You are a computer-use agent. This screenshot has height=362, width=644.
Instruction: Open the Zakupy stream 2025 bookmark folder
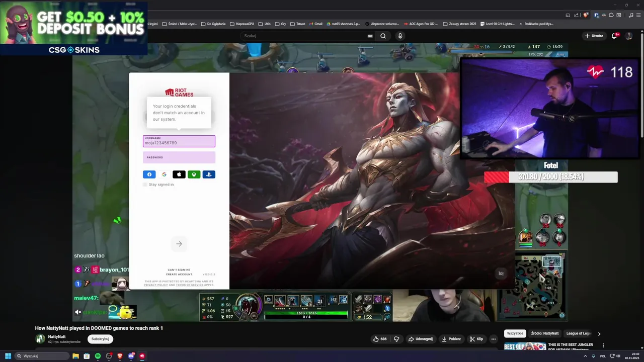click(459, 24)
